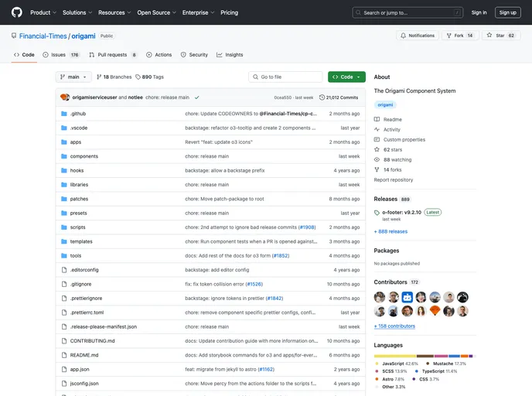Click the Notifications bell button

click(418, 36)
